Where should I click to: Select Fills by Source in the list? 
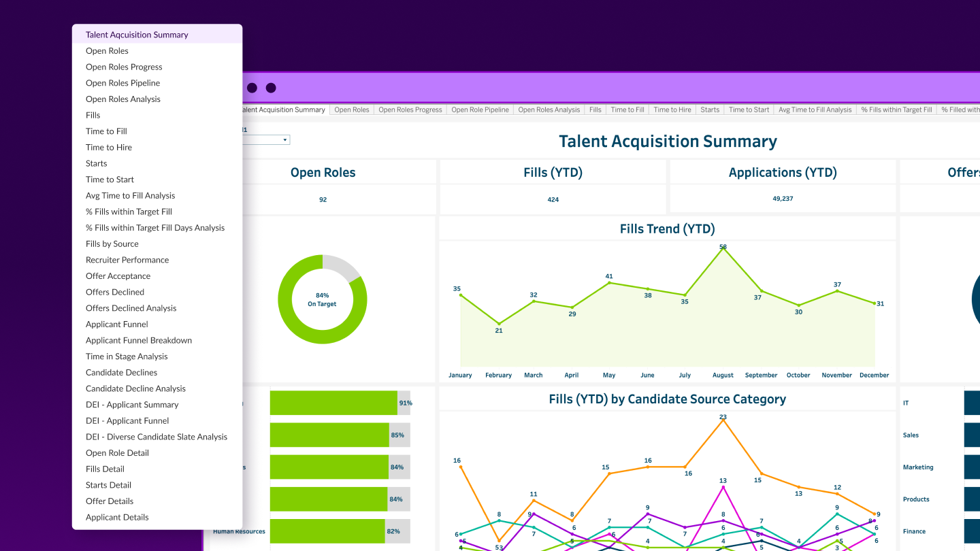pyautogui.click(x=112, y=244)
